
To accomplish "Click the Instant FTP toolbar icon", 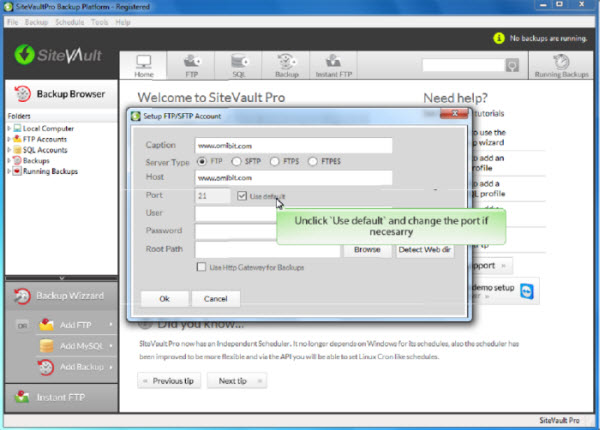I will click(x=333, y=66).
